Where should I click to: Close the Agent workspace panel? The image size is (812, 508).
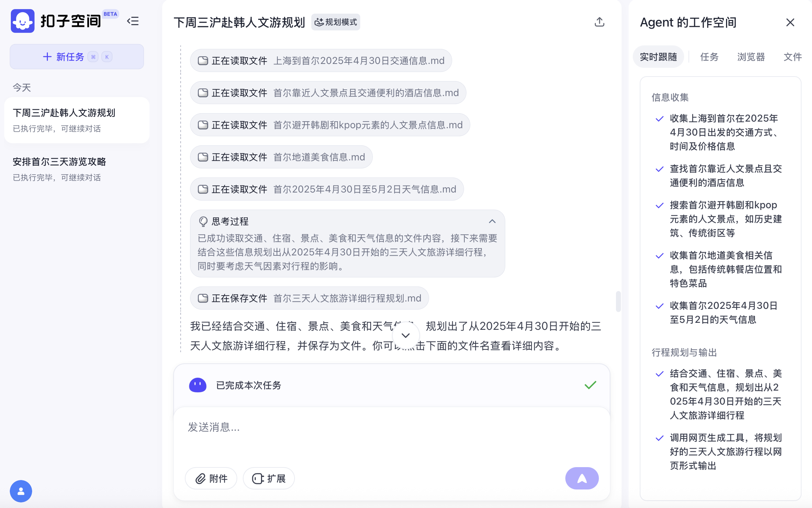790,22
